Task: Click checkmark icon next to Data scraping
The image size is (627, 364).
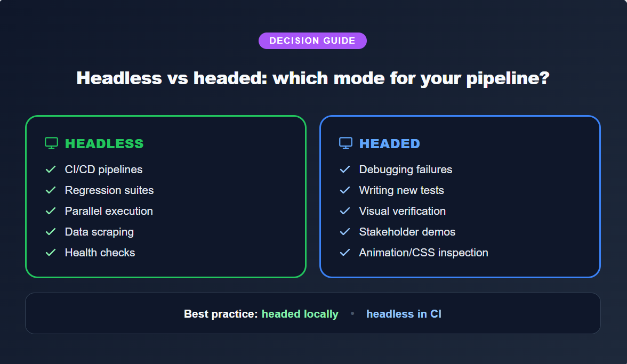Action: click(51, 232)
